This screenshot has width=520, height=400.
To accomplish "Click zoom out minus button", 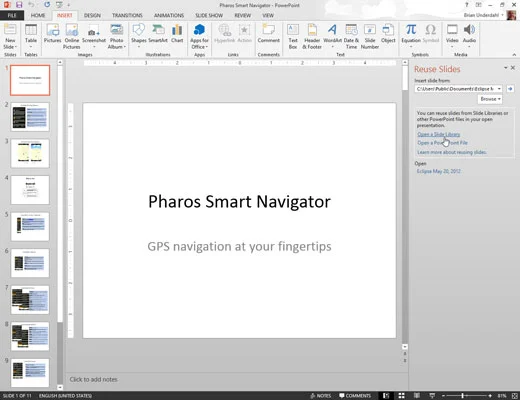I will pyautogui.click(x=443, y=396).
